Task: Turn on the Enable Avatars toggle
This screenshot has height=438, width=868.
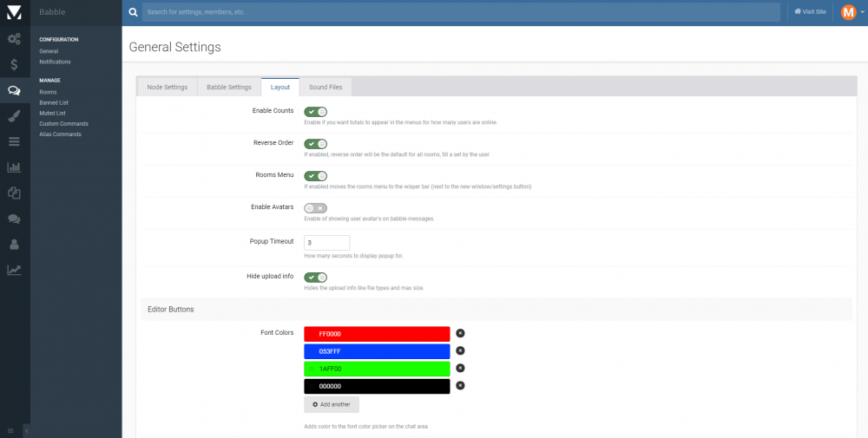Action: 315,208
